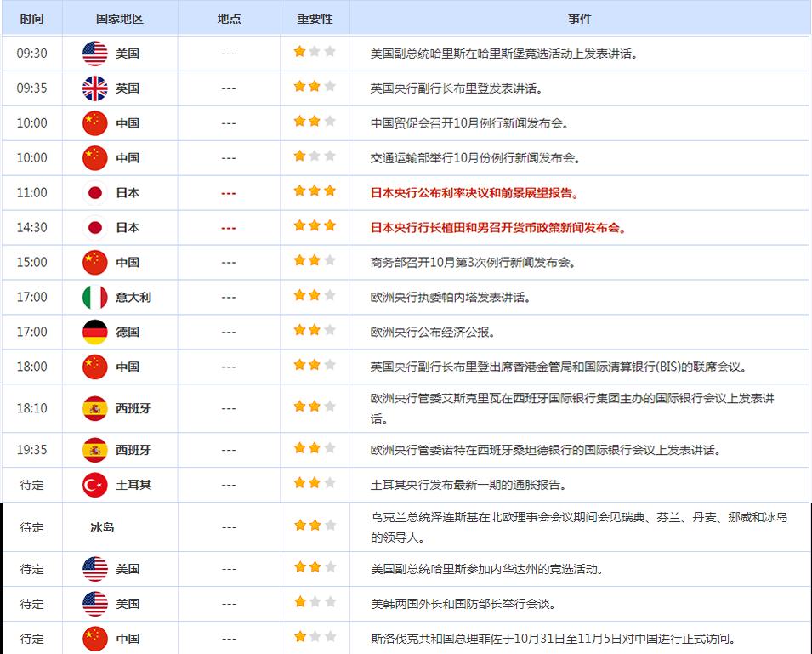Click the Italy flag beside 意大利
This screenshot has width=812, height=654.
pyautogui.click(x=94, y=298)
